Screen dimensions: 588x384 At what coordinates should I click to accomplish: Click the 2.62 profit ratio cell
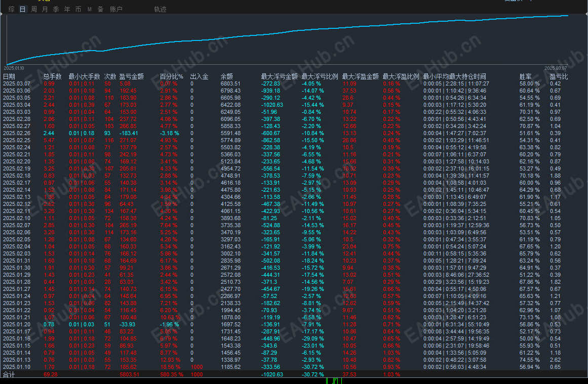(x=556, y=360)
